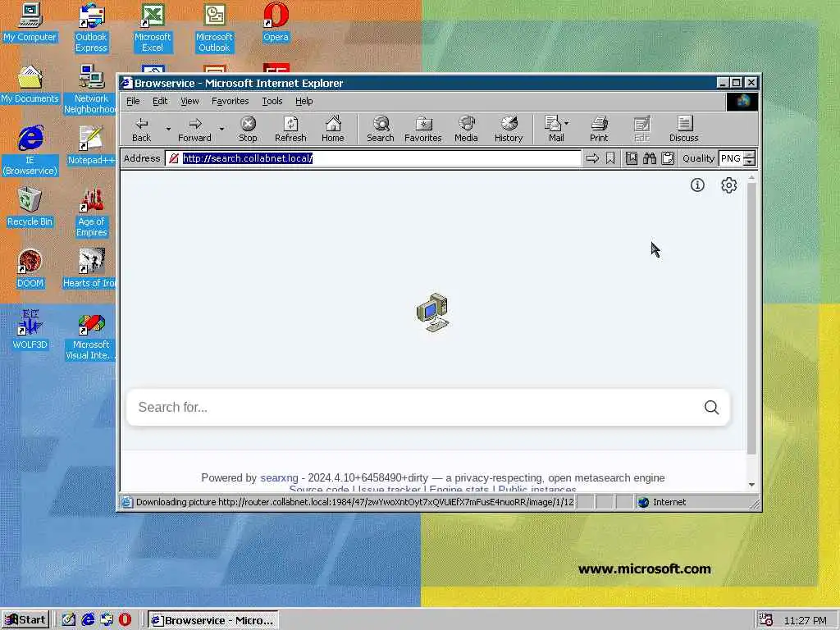This screenshot has height=630, width=840.
Task: Click the page scrollbar down arrow
Action: (x=751, y=484)
